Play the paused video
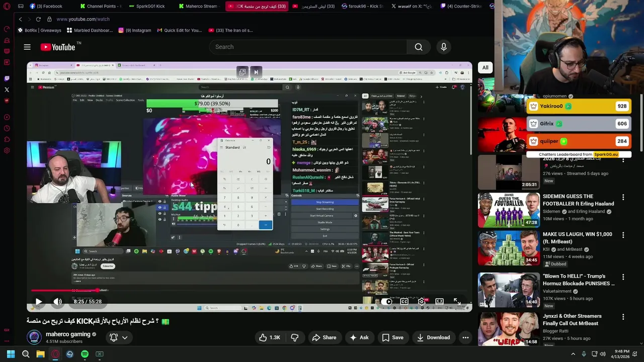Screen dimensions: 644x362 [38, 302]
